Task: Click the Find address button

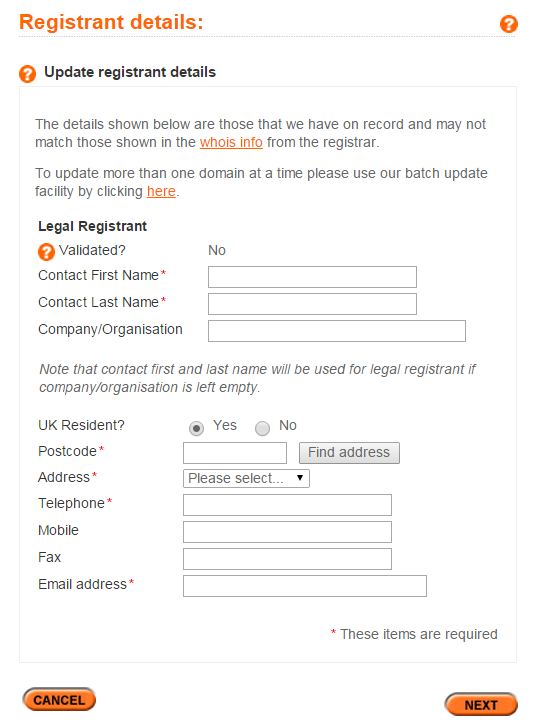Action: click(x=349, y=453)
